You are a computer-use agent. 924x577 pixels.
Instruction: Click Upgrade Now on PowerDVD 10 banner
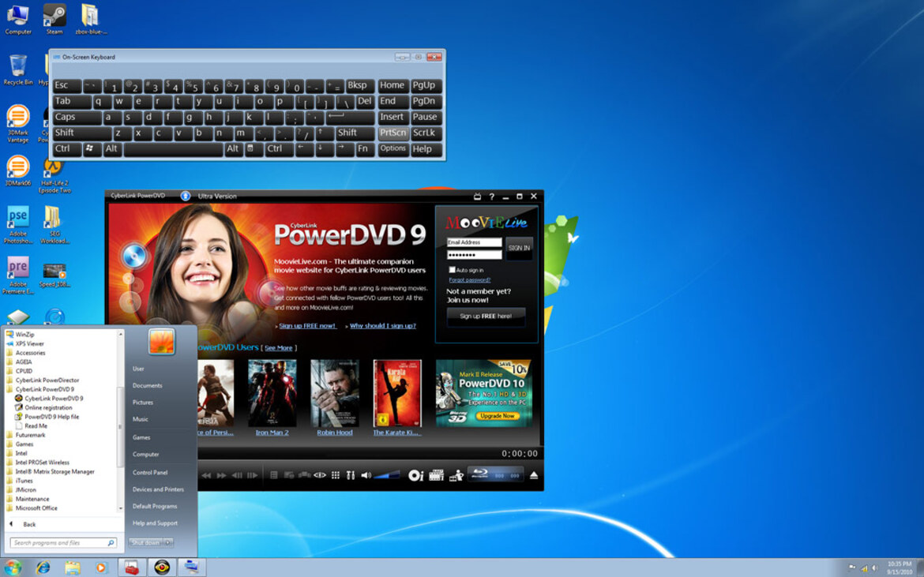pyautogui.click(x=497, y=416)
